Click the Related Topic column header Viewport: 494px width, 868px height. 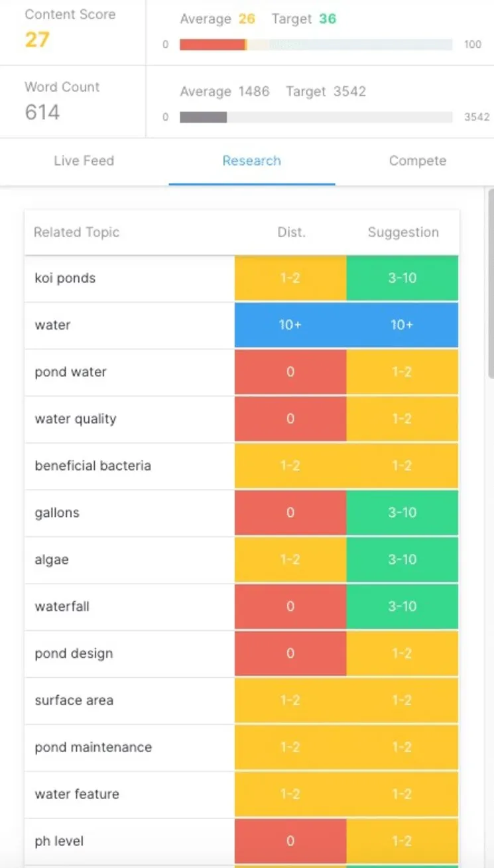[x=76, y=233]
